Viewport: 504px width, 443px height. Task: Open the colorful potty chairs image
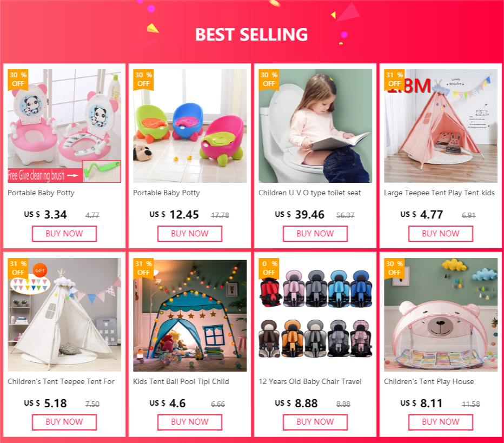(190, 126)
